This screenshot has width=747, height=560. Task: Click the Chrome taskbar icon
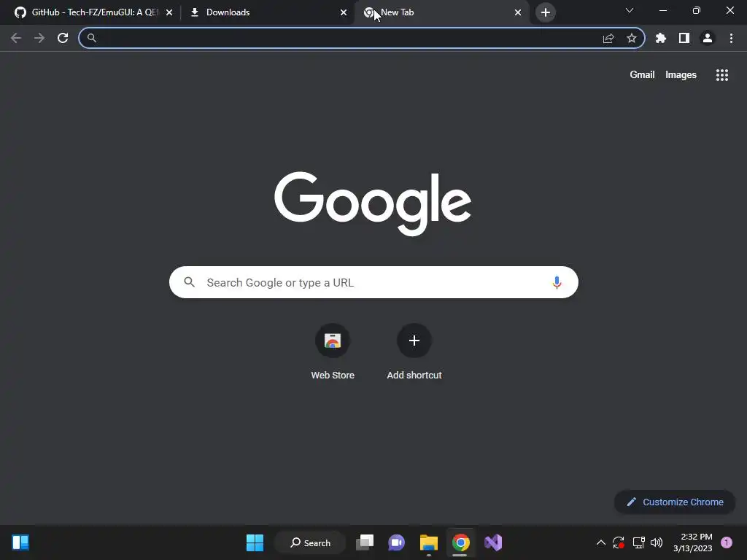coord(461,542)
